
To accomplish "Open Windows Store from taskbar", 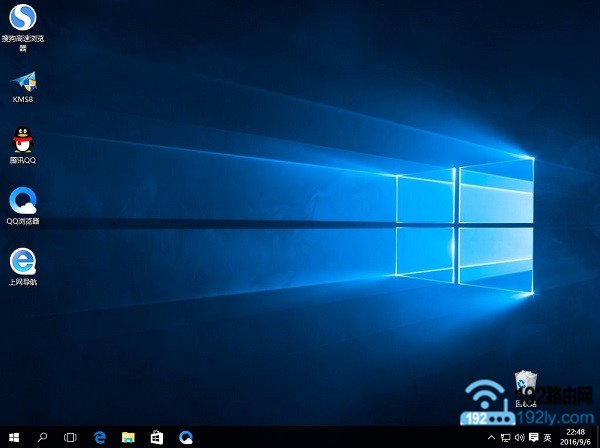I will pyautogui.click(x=157, y=437).
